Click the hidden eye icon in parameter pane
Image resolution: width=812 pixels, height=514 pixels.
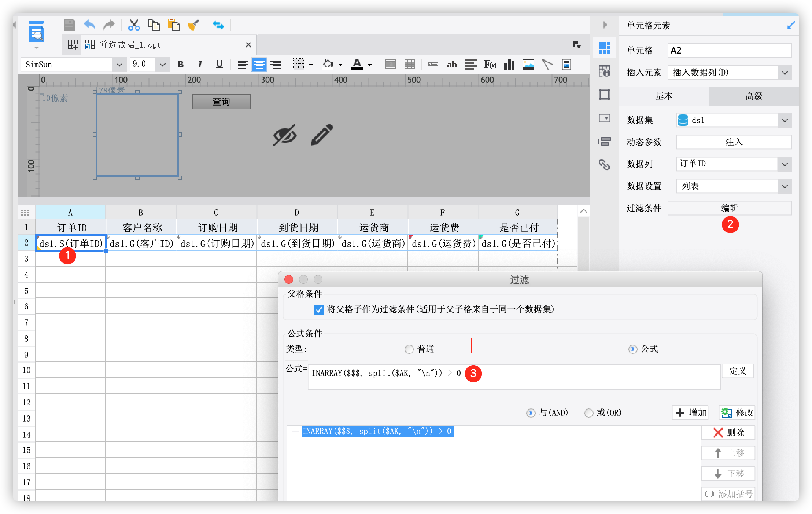(285, 135)
